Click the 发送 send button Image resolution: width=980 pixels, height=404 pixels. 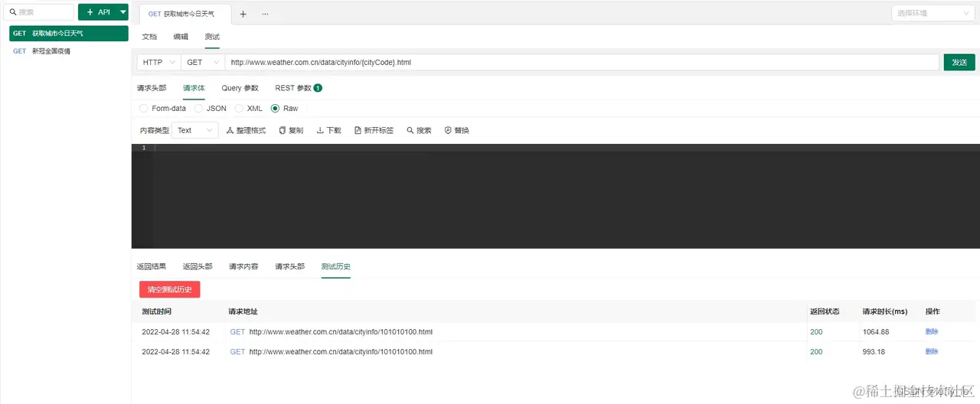(x=959, y=62)
